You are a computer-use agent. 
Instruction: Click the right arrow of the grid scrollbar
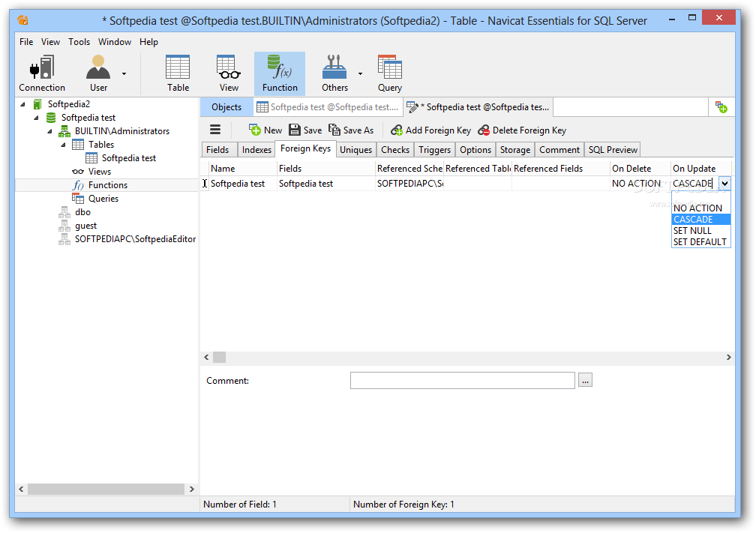[x=728, y=357]
